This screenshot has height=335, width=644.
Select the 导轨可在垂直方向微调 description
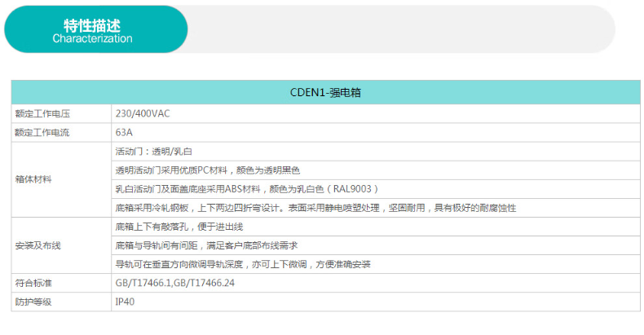click(243, 264)
